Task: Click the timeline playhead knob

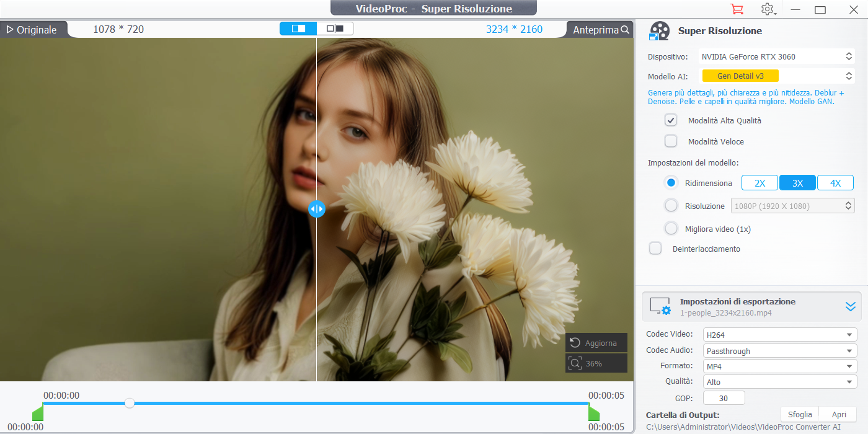Action: 130,403
